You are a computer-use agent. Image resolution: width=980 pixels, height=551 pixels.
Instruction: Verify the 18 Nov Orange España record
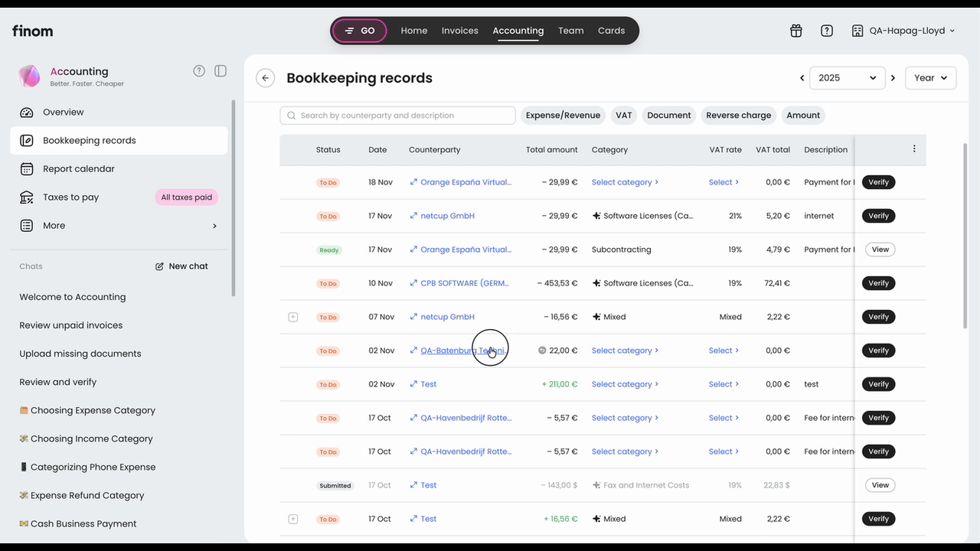879,182
